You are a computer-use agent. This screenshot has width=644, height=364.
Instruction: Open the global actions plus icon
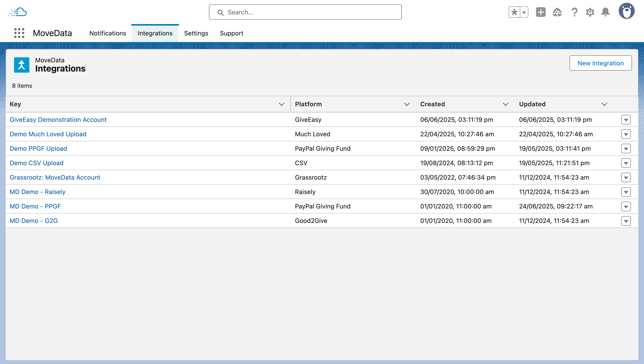[541, 12]
